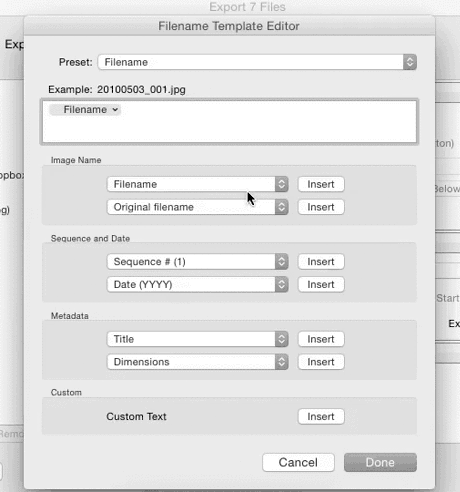
Task: Click the Preset stepper arrows icon
Action: coord(410,62)
